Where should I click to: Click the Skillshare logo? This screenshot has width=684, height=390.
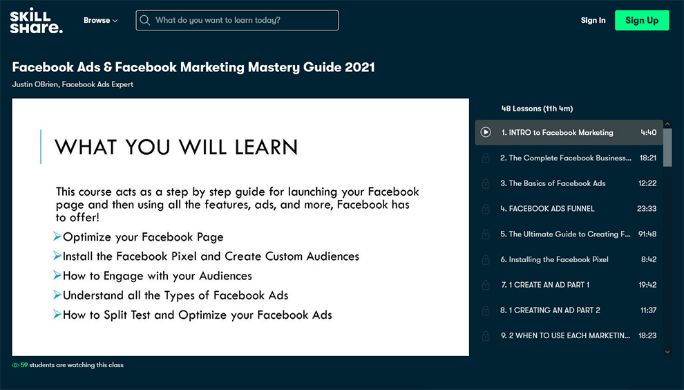[x=36, y=21]
